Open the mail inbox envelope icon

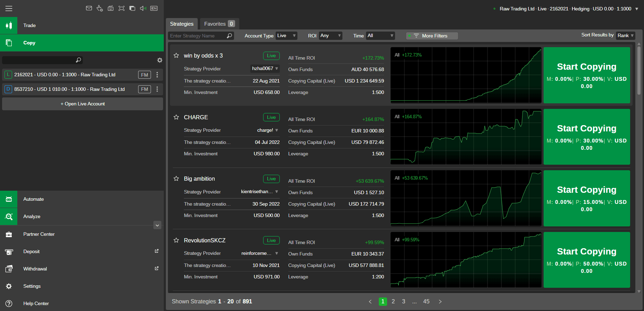[89, 8]
